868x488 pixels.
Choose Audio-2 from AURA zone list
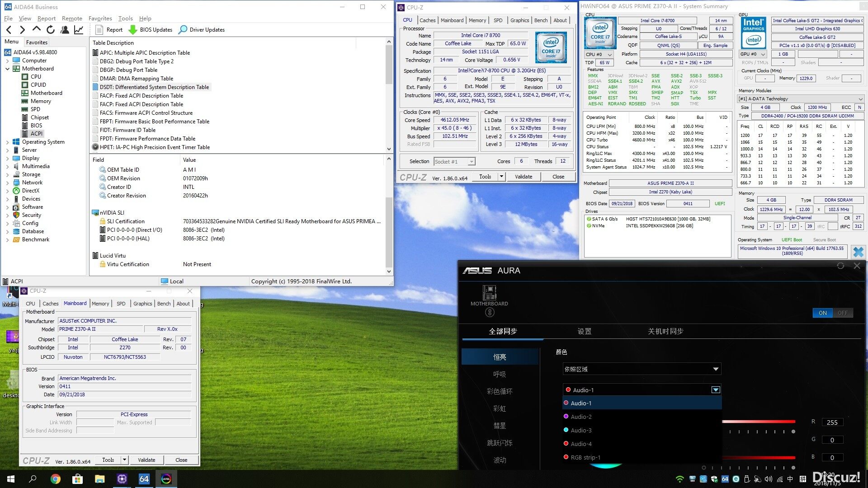pyautogui.click(x=642, y=417)
